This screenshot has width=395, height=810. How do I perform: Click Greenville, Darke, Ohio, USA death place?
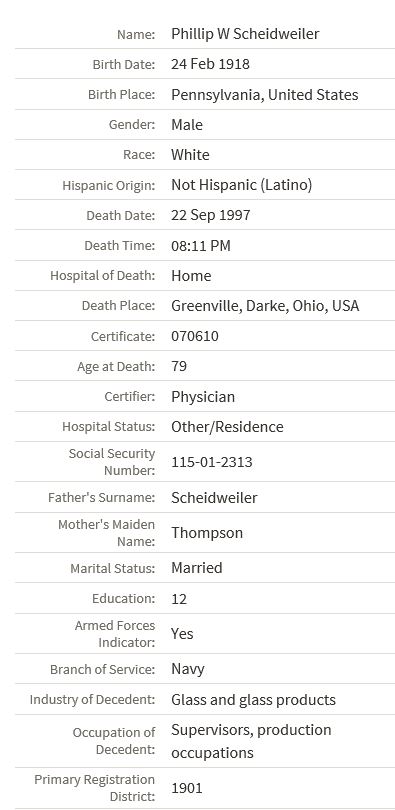point(265,305)
